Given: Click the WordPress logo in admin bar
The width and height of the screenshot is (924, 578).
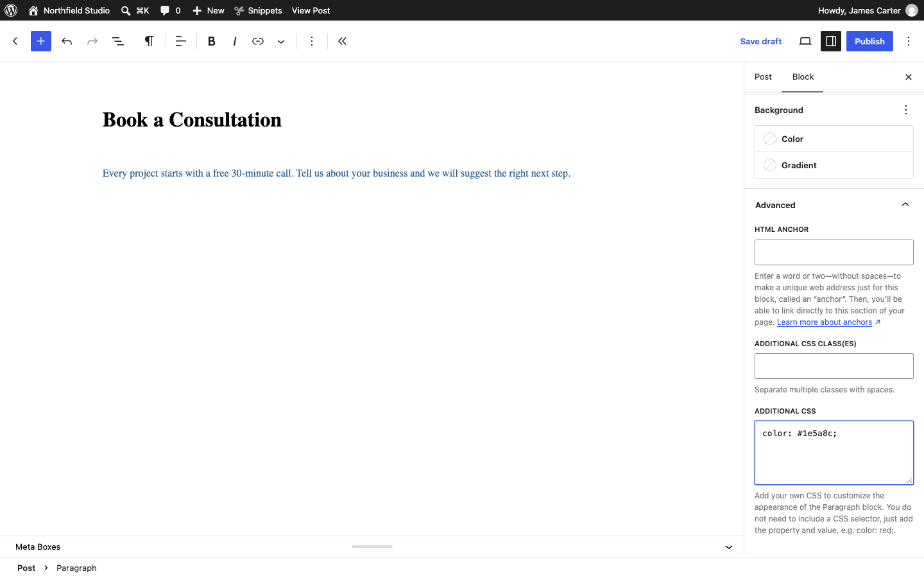Looking at the screenshot, I should (11, 10).
